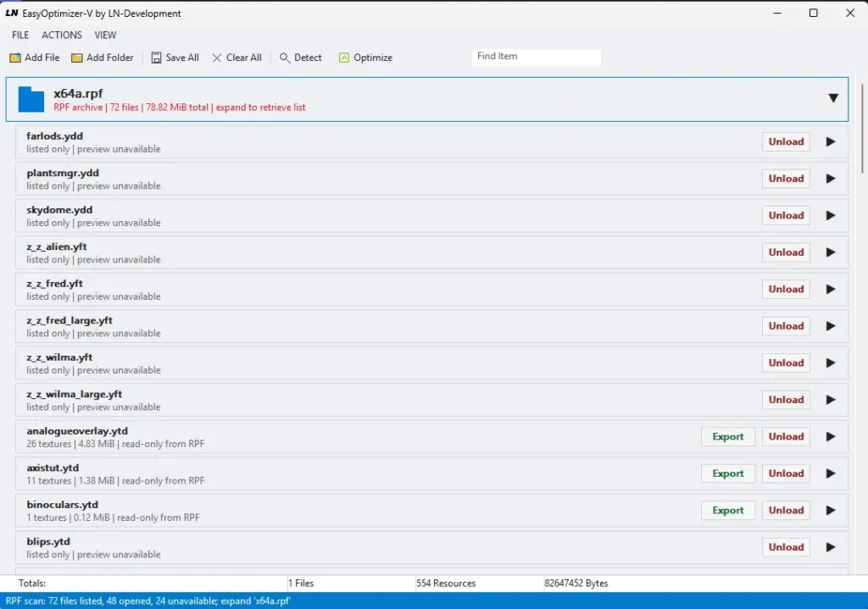Viewport: 868px width, 609px height.
Task: Click the Add File toolbar icon
Action: tap(15, 58)
